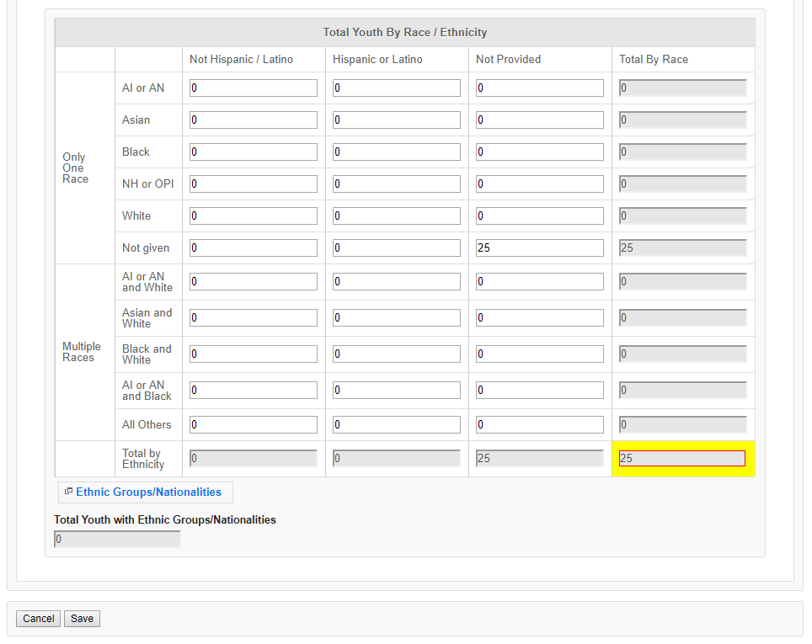Select Asian Hispanic or Latino field
Image resolution: width=812 pixels, height=644 pixels.
click(396, 120)
